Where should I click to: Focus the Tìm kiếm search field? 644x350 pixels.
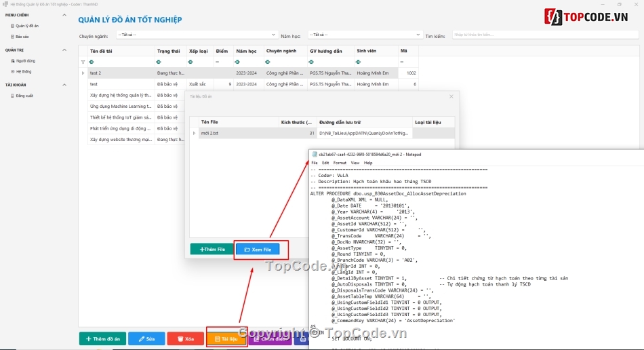[546, 35]
